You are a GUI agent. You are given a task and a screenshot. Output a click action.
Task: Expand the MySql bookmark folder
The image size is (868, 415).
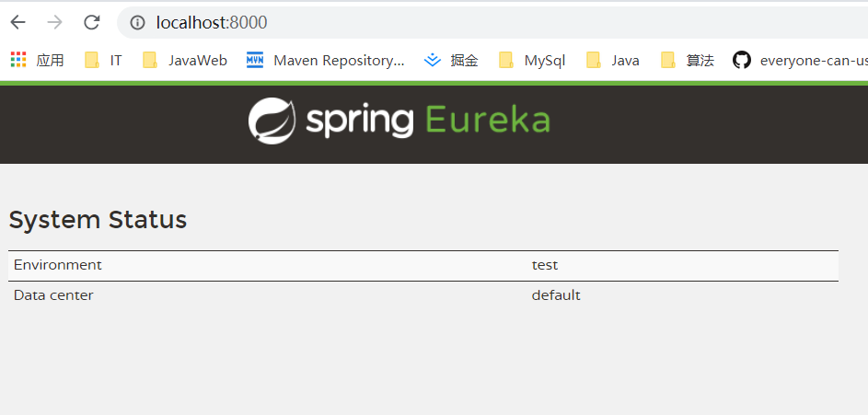pos(532,61)
